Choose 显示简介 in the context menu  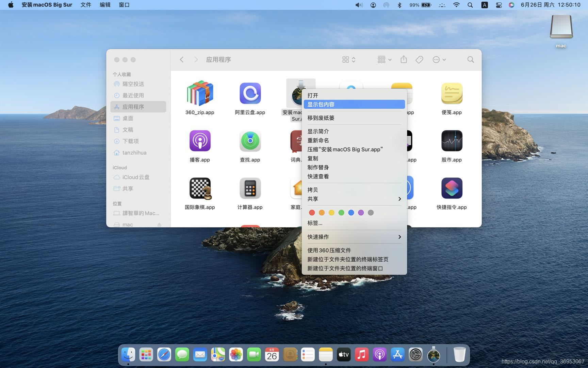pos(354,132)
